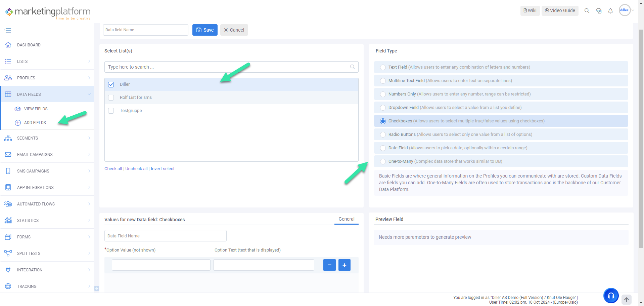This screenshot has height=306, width=644.
Task: Expand the Lists sidebar menu
Action: 47,61
